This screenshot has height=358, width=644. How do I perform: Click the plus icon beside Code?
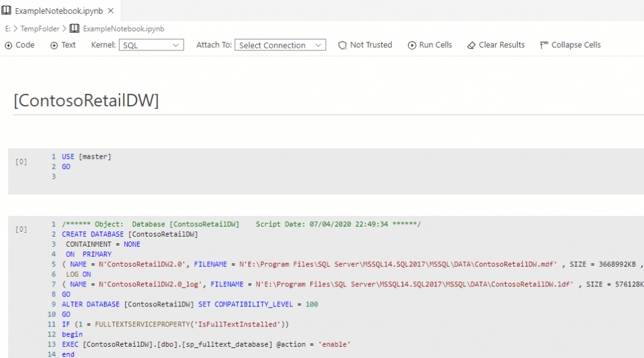(8, 45)
